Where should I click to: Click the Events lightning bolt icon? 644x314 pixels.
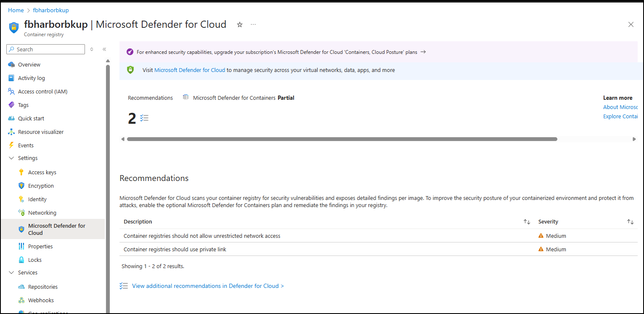[11, 145]
